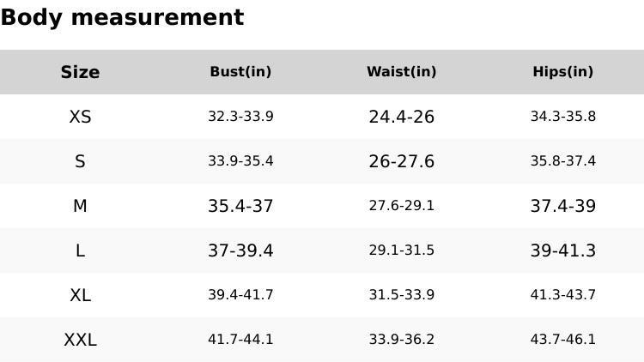Click the Bust(in) column header
Viewport: 644px width, 362px height.
click(x=240, y=72)
